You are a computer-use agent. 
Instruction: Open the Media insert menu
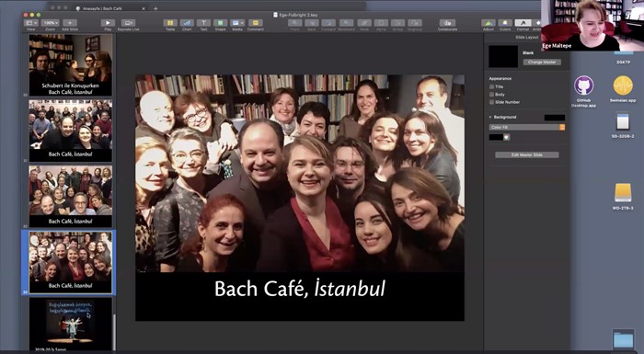pos(237,23)
